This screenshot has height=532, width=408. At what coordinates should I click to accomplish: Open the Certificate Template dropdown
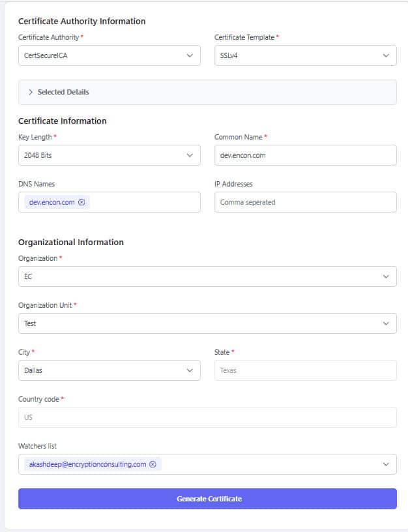pos(305,55)
